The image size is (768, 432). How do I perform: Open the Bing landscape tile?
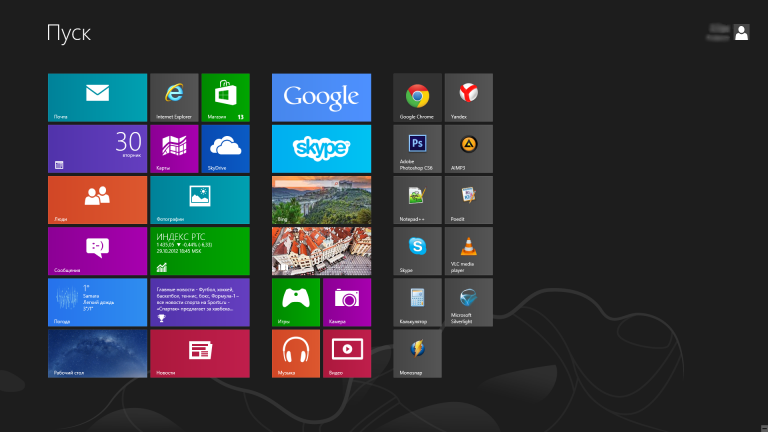click(x=321, y=200)
